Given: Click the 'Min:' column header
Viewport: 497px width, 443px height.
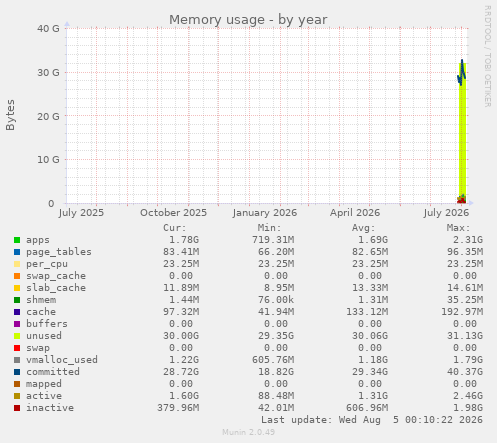Looking at the screenshot, I should 269,228.
